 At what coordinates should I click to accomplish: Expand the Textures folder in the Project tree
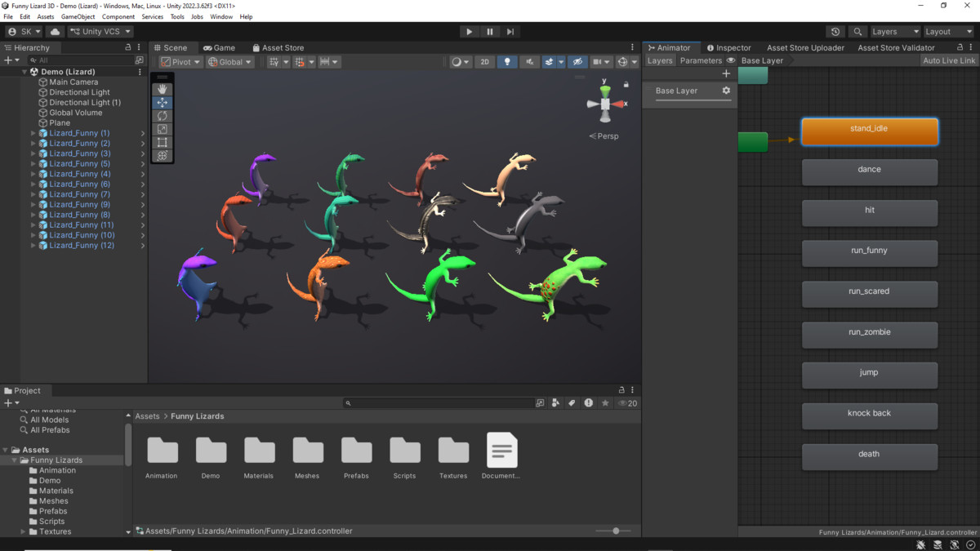coord(24,531)
